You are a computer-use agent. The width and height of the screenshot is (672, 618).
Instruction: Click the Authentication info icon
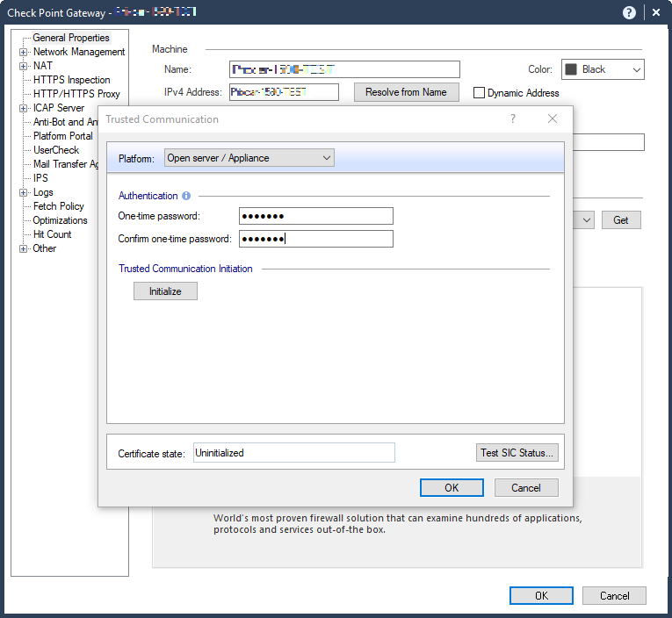click(186, 196)
